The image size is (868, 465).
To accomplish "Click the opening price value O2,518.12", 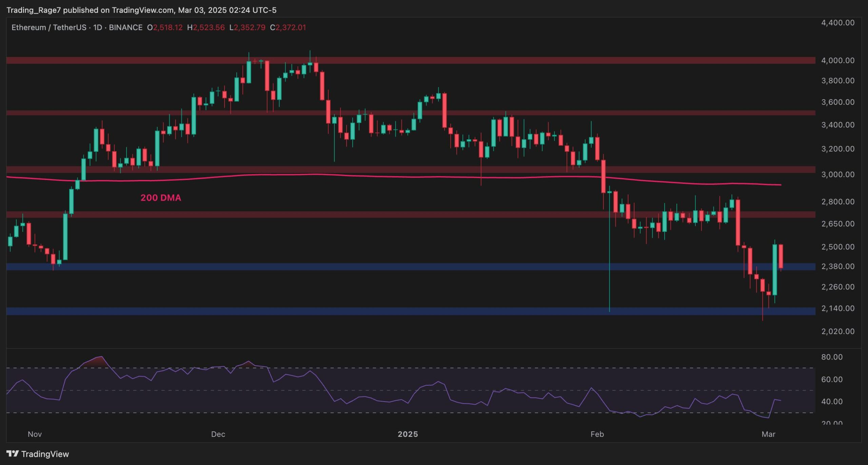I will click(x=165, y=27).
